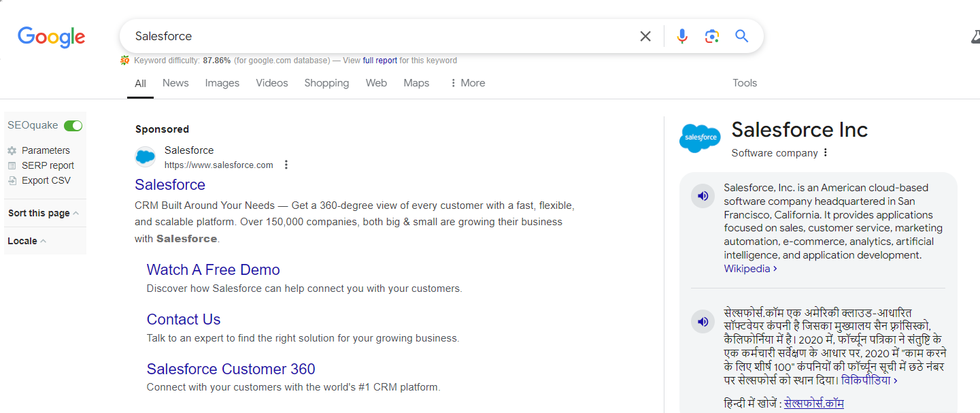Clear the search box with X icon
Screen dimensions: 980x413
[645, 36]
